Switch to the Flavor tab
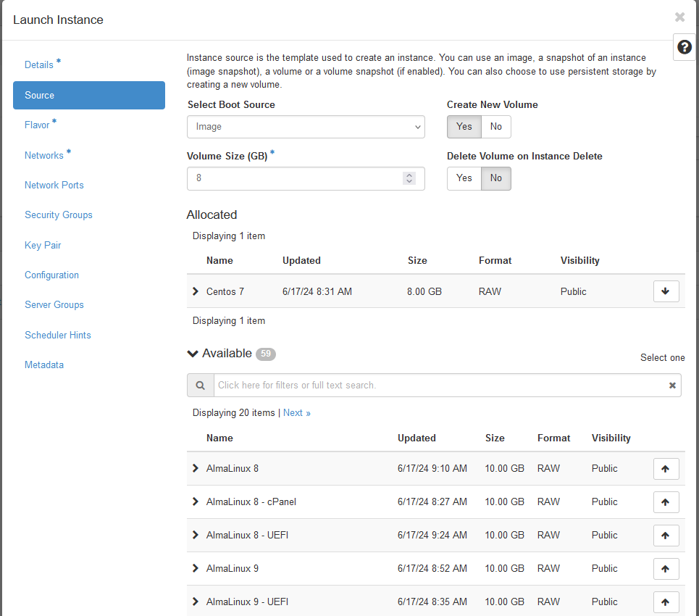Viewport: 699px width, 616px height. click(37, 125)
